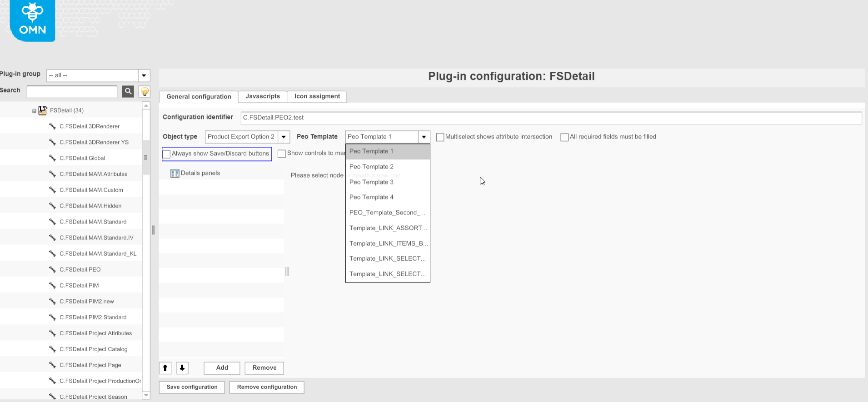This screenshot has width=868, height=402.
Task: Click the lightbulb hint icon
Action: click(x=145, y=91)
